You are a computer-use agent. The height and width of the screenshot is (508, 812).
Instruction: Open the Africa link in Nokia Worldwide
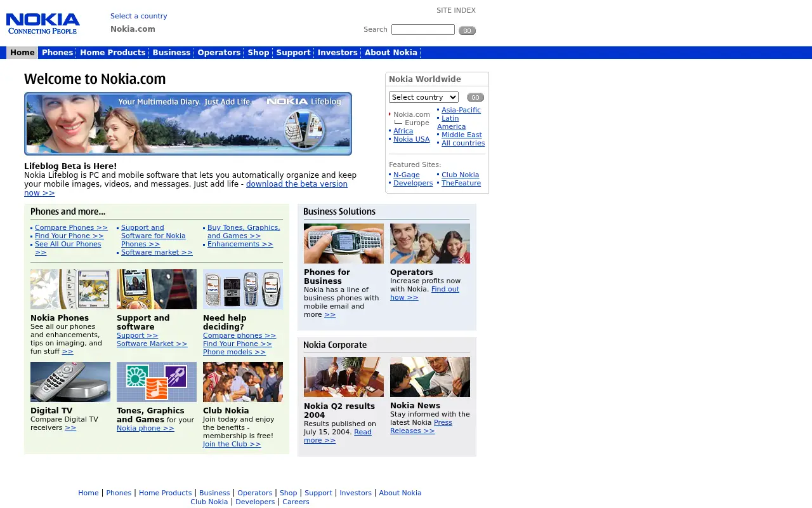point(403,131)
